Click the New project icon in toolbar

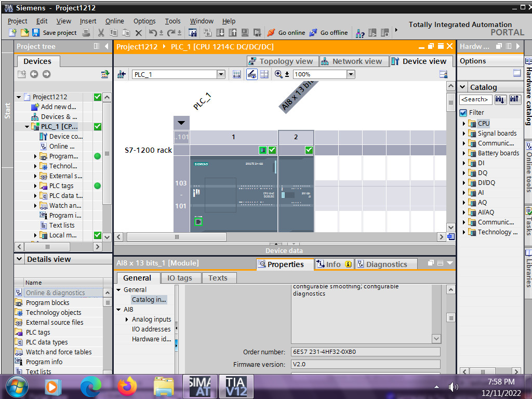(12, 33)
